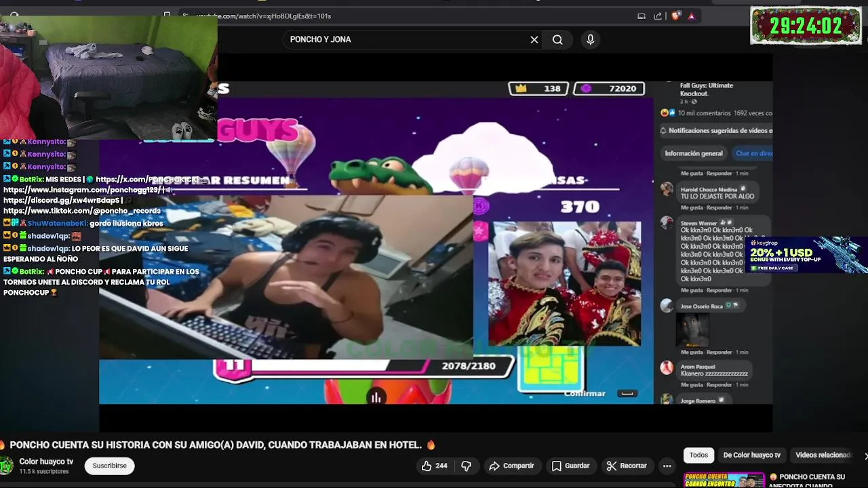Open the Información general tab in video
The image size is (868, 488).
(694, 153)
